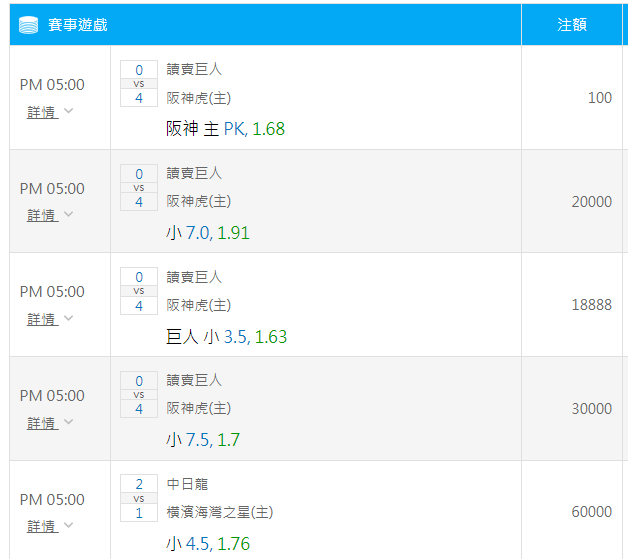Screen dimensions: 628x559
Task: Click the 0 vs 4 score box in first row
Action: 139,84
